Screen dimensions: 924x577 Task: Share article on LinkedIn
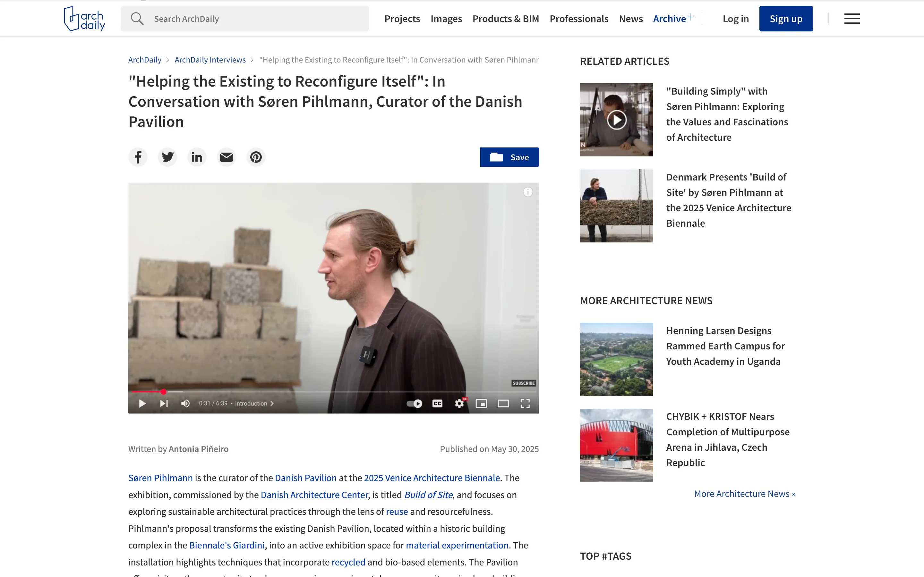point(197,157)
